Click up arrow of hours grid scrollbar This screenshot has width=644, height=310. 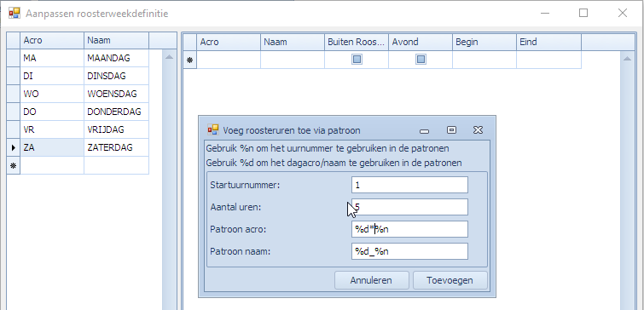click(627, 59)
